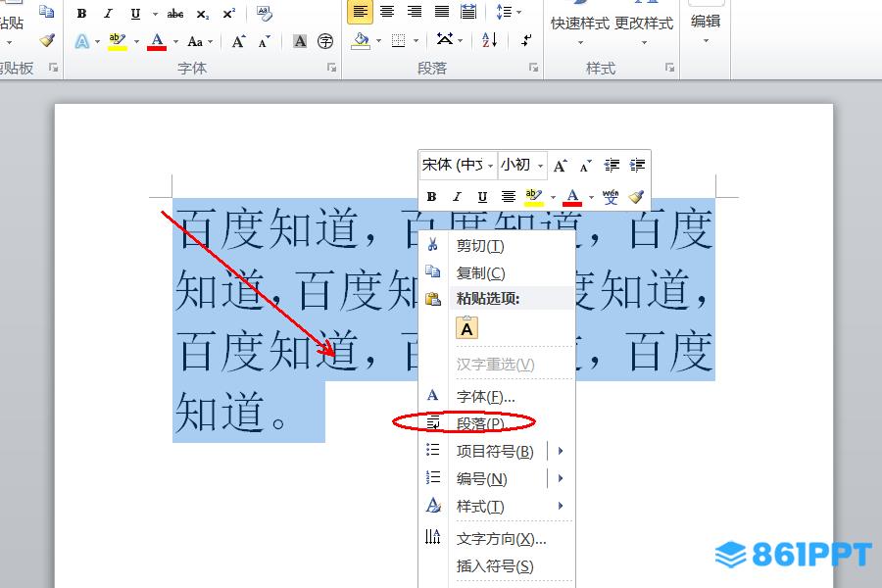
Task: Expand the mini toolbar font color dropdown arrow
Action: (x=591, y=197)
